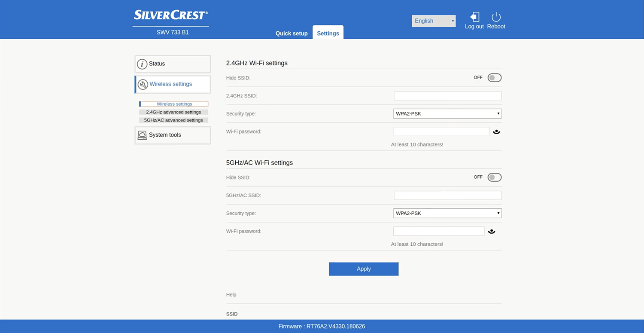Open the English language dropdown

[434, 21]
